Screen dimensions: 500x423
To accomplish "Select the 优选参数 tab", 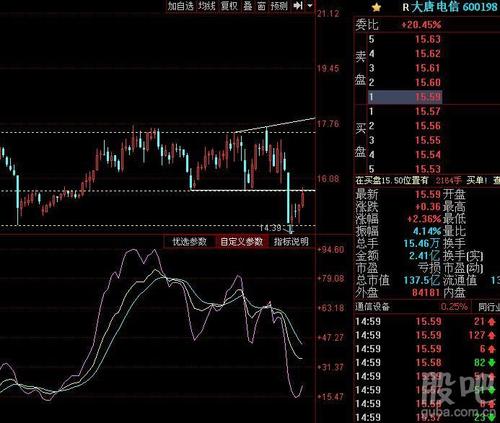I will tap(189, 242).
